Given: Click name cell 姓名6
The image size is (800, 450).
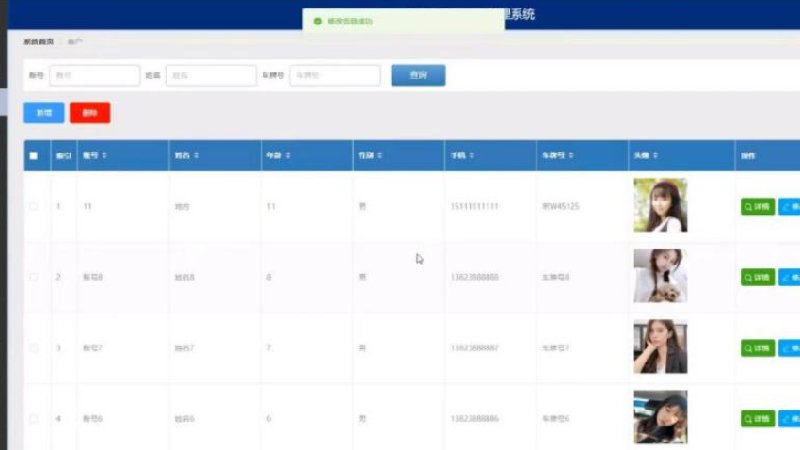Looking at the screenshot, I should tap(184, 419).
